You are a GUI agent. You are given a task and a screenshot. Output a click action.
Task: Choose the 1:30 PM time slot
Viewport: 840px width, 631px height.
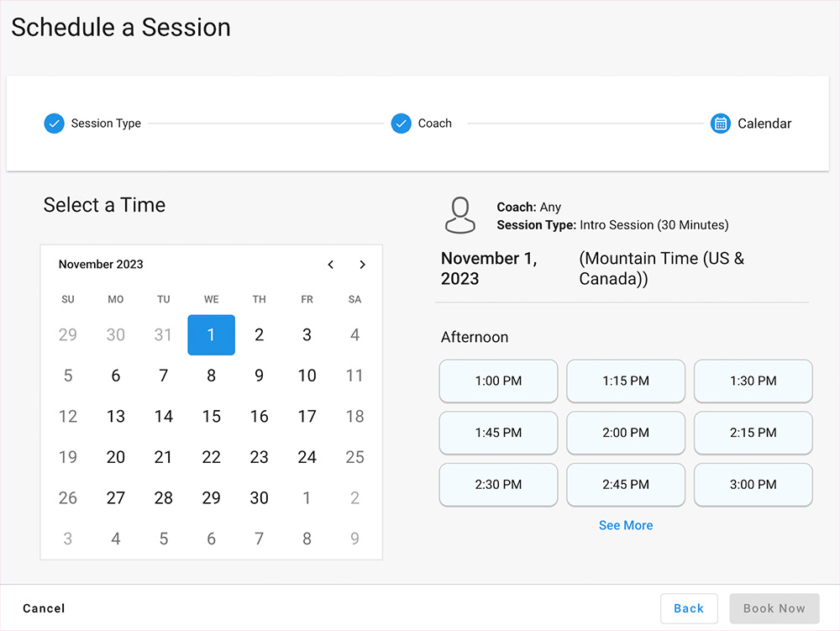(x=753, y=381)
